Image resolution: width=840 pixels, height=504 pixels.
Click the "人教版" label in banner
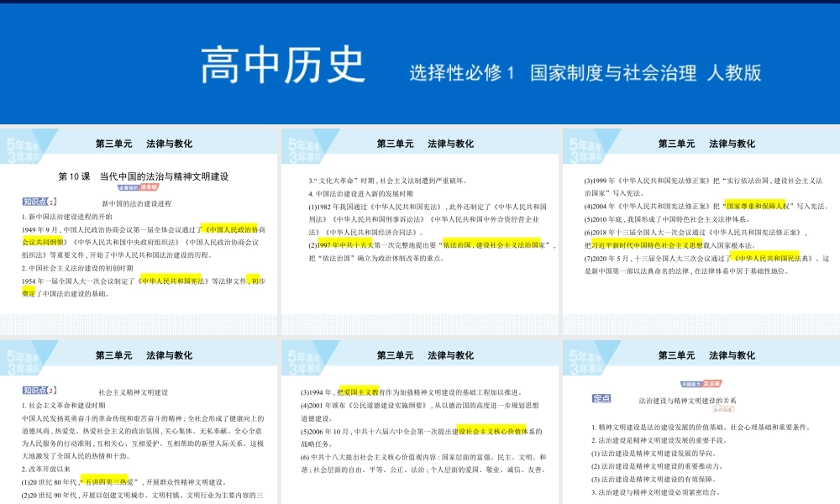(734, 72)
